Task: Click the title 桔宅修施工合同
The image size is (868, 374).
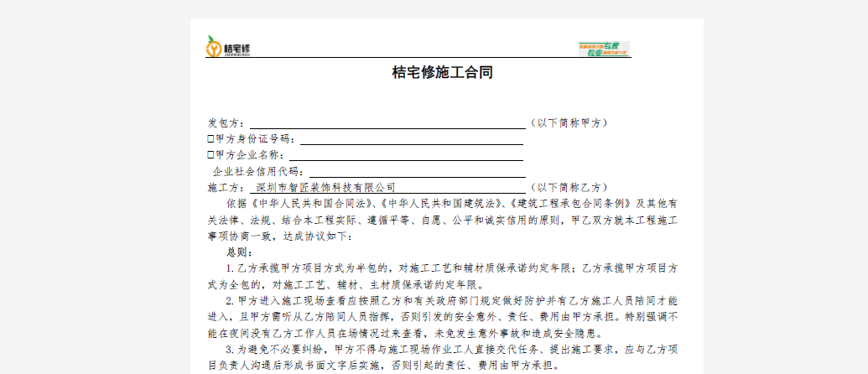Action: pos(442,73)
